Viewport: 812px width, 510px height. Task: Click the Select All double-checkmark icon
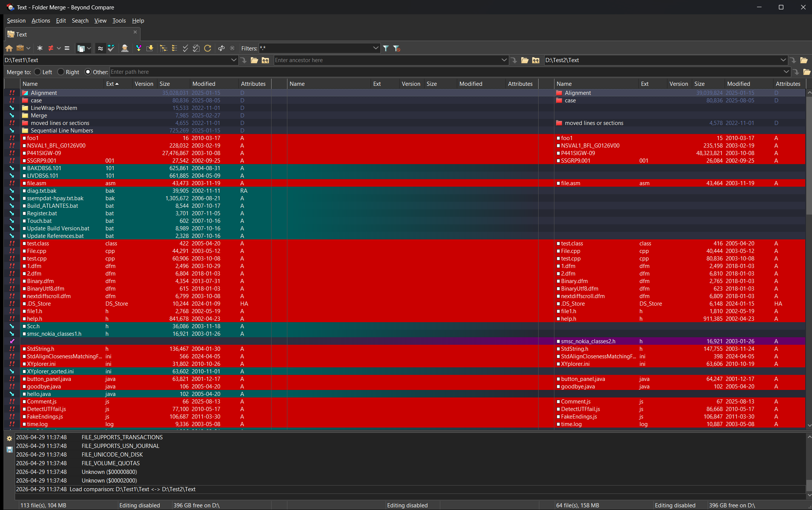point(185,48)
